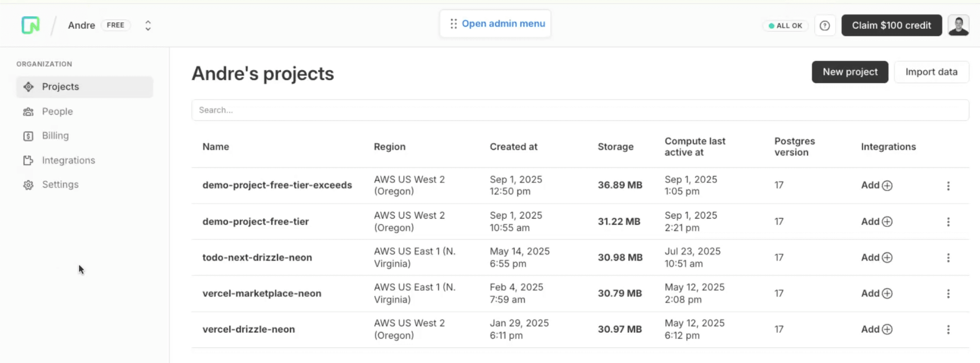Screen dimensions: 980x363
Task: Open more options for vercel-drizzle-neon
Action: 948,329
